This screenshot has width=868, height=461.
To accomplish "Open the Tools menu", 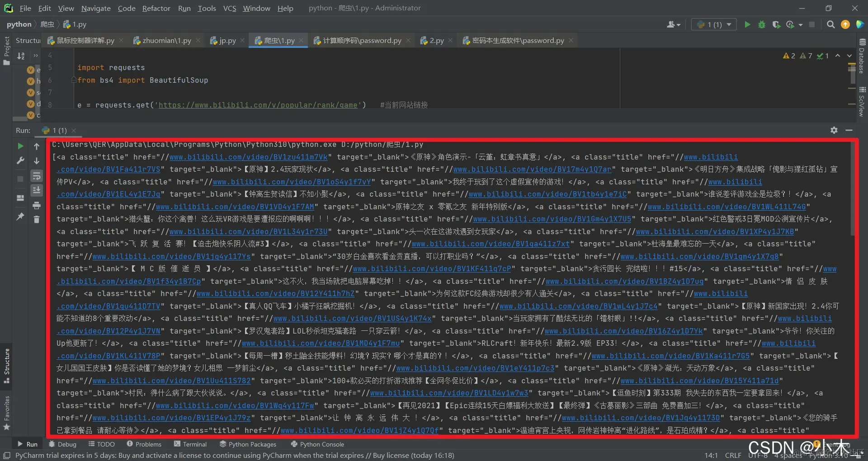I will click(x=207, y=8).
